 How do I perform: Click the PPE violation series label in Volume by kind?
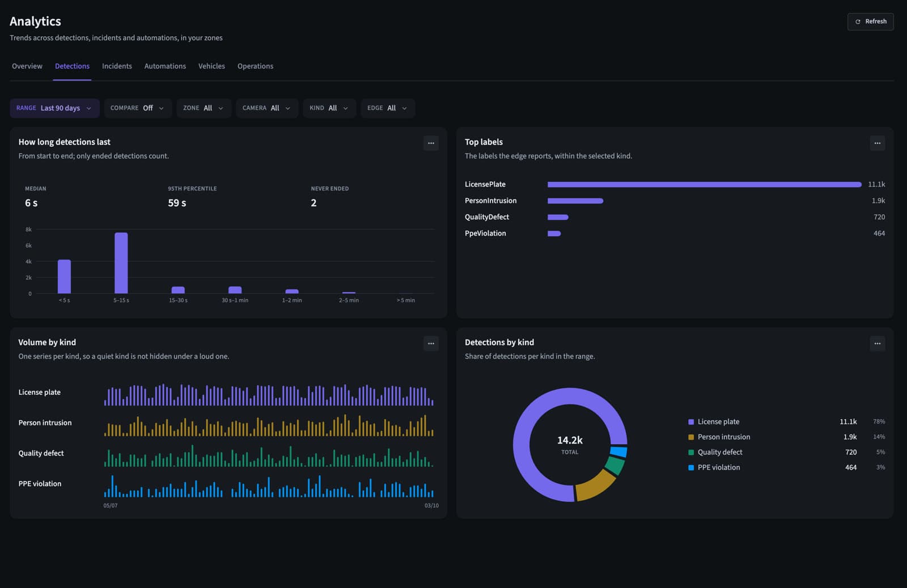pos(40,484)
